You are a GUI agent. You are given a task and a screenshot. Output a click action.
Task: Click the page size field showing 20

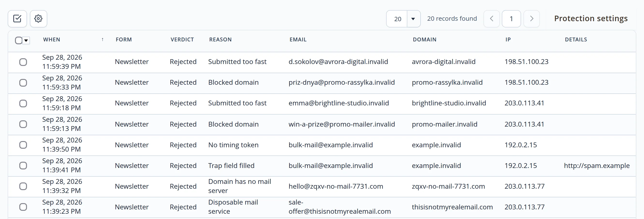coord(397,19)
